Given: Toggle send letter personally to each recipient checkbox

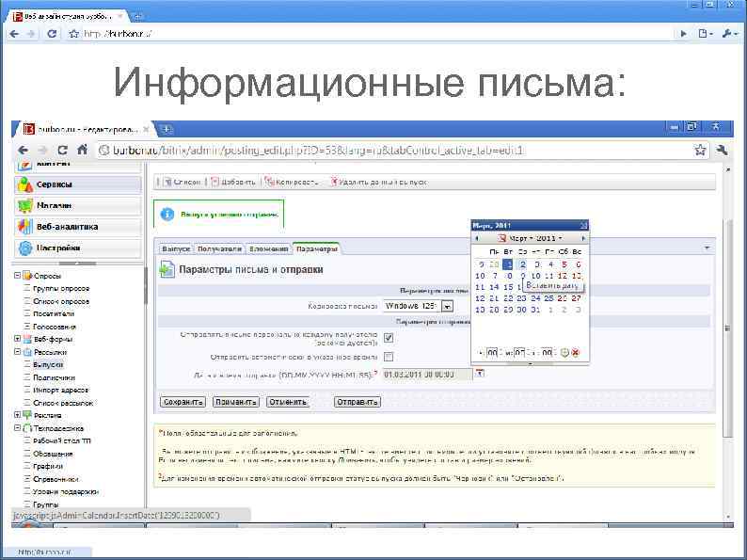Looking at the screenshot, I should click(x=389, y=338).
